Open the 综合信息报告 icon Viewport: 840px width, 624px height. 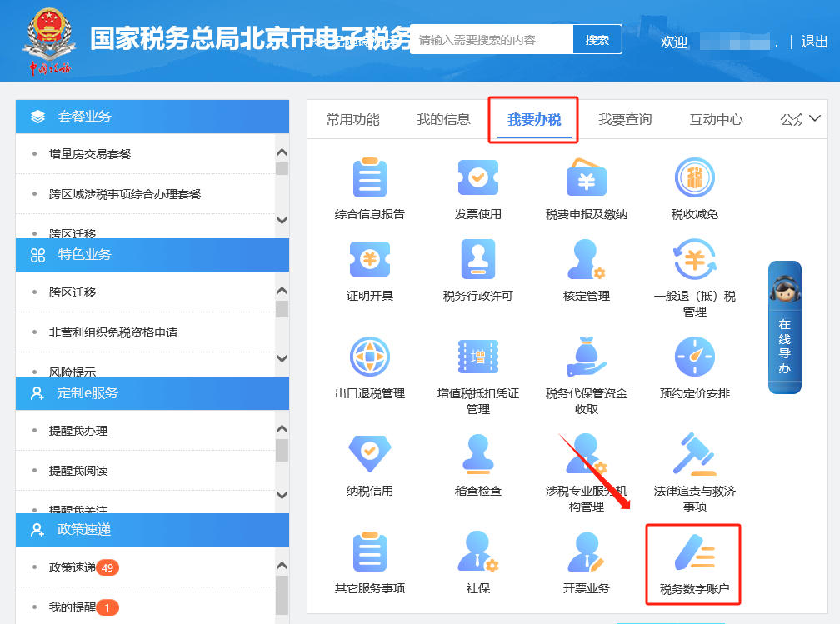point(370,178)
